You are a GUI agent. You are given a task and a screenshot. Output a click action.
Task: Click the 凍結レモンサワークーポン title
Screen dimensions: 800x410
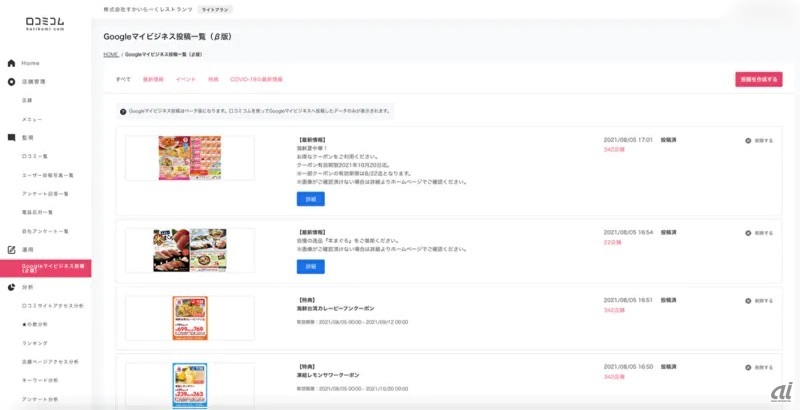pyautogui.click(x=328, y=375)
